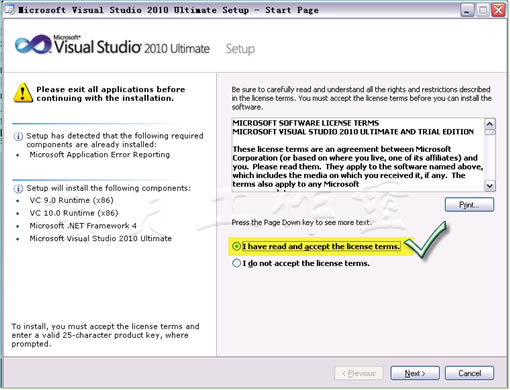Minimize the setup window

point(467,10)
